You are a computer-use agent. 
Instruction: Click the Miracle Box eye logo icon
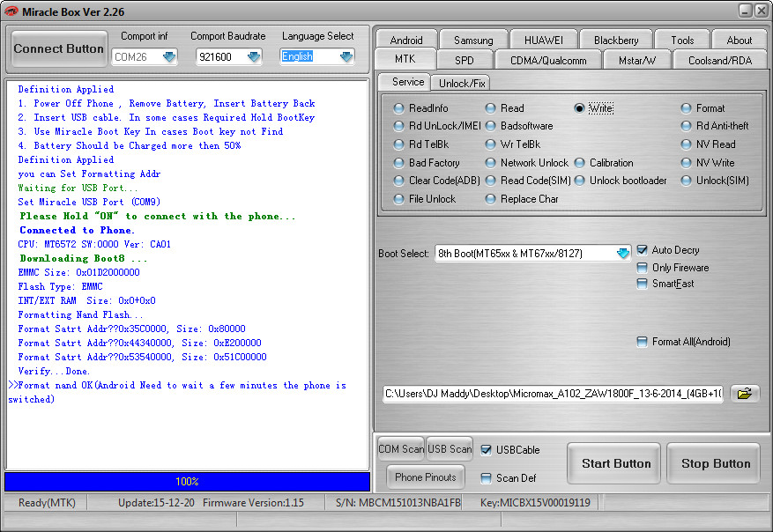pos(11,11)
